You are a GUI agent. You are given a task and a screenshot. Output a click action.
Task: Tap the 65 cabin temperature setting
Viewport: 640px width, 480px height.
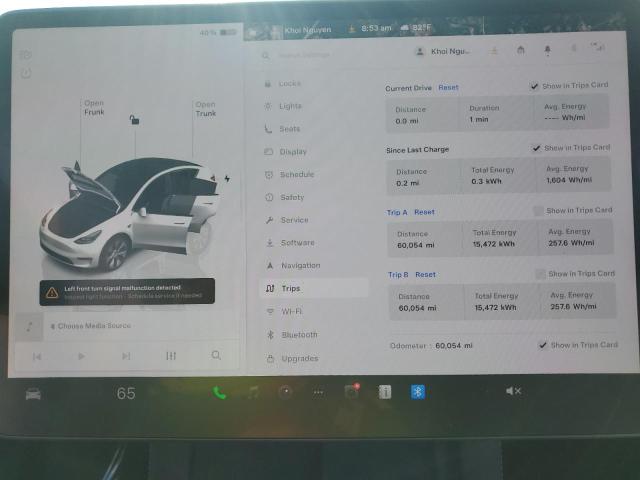point(126,393)
